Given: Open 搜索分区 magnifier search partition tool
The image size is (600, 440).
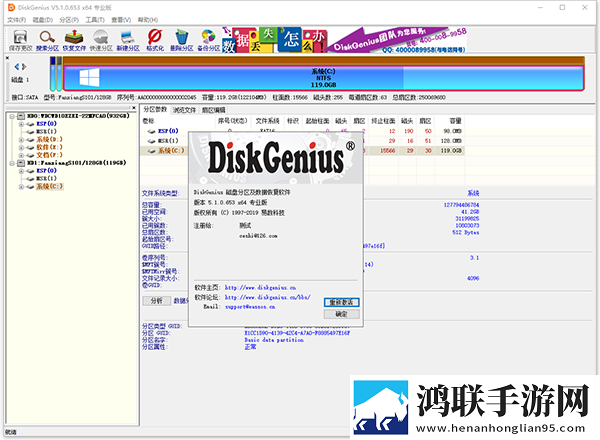Looking at the screenshot, I should [47, 40].
